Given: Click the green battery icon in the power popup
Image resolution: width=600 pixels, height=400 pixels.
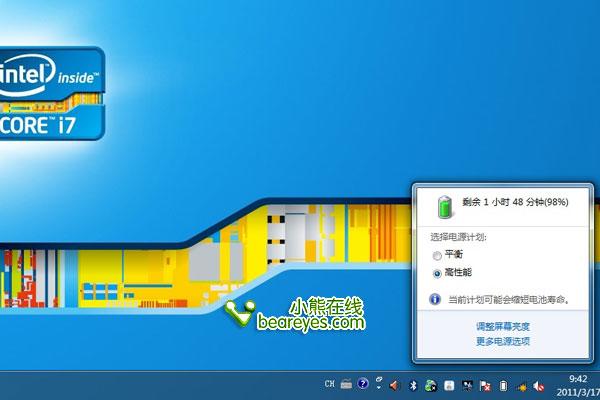Looking at the screenshot, I should [445, 207].
